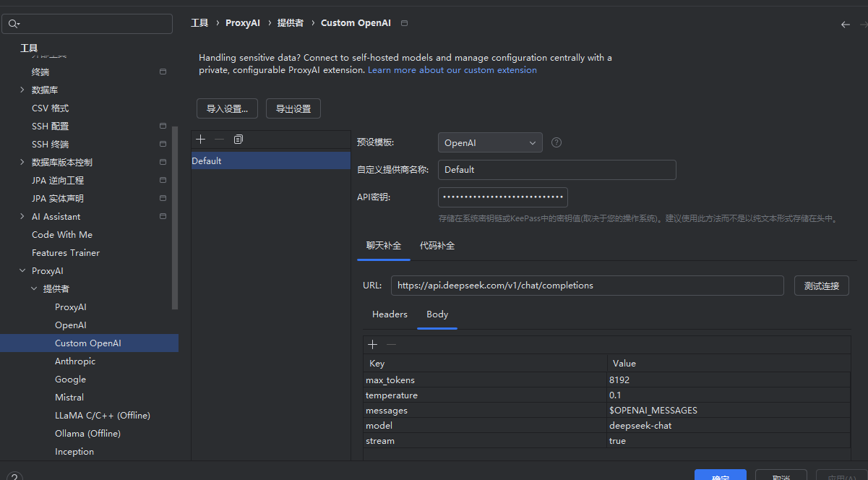Click the 导入设置... button

[227, 108]
